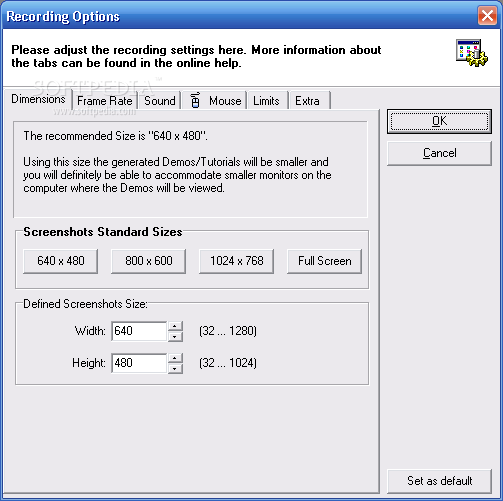Click the mouse icon on Mouse tab
This screenshot has height=501, width=503.
pyautogui.click(x=195, y=100)
